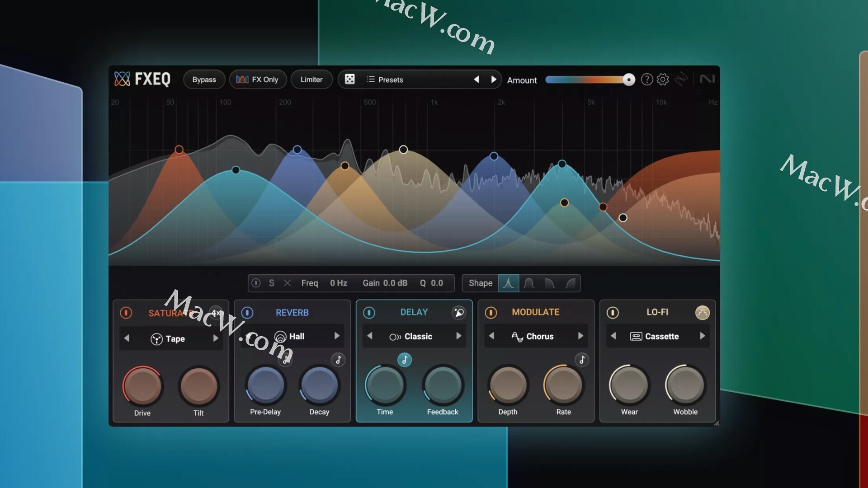Image resolution: width=868 pixels, height=488 pixels.
Task: Select next delay type after Classic
Action: tap(458, 336)
